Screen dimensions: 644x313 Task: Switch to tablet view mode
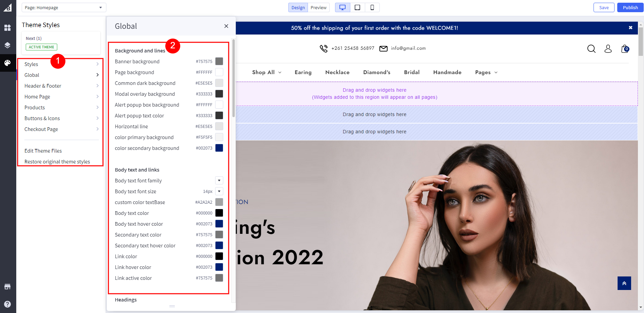tap(357, 7)
